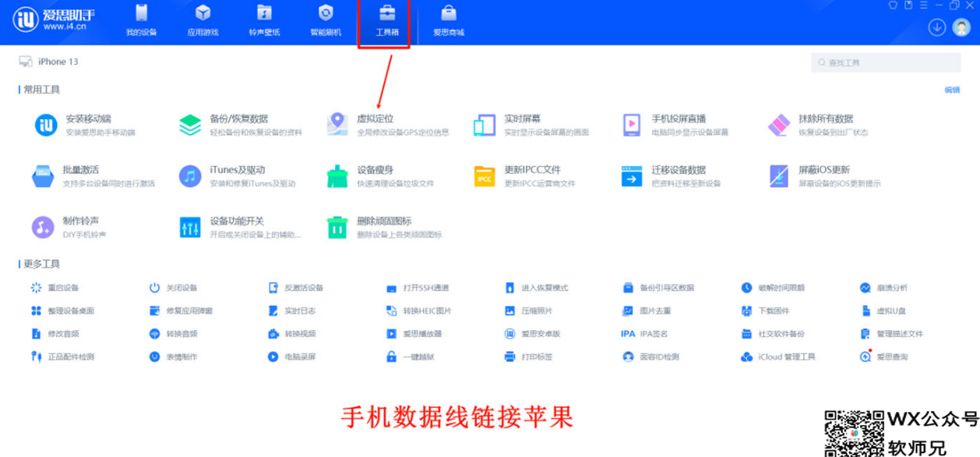This screenshot has width=980, height=457.
Task: Open 崩溃分析 tool
Action: point(883,288)
